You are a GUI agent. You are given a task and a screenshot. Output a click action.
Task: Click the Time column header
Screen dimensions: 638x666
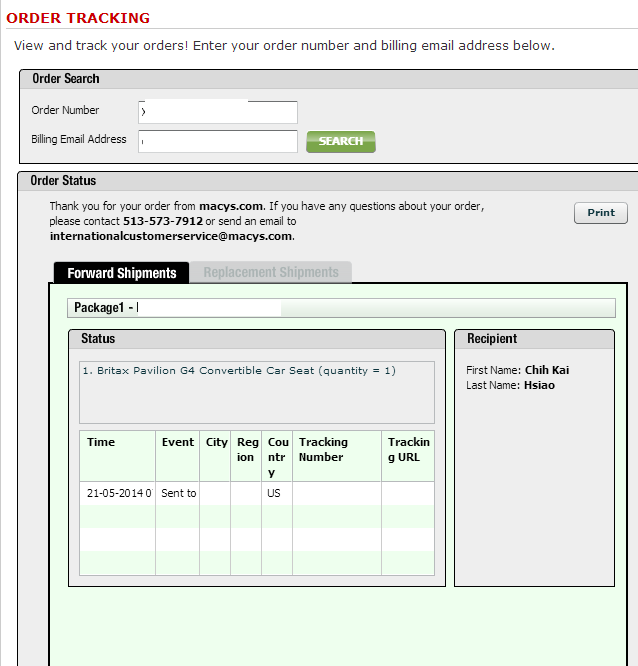coord(117,456)
